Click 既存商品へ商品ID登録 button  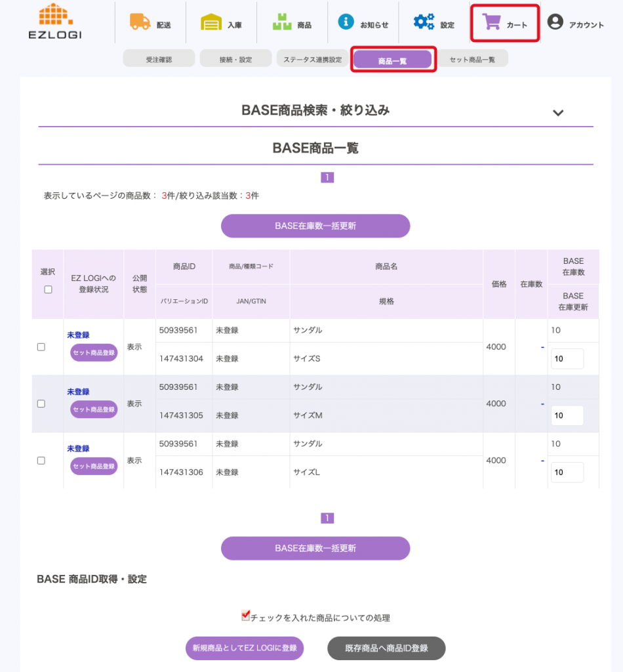[386, 648]
